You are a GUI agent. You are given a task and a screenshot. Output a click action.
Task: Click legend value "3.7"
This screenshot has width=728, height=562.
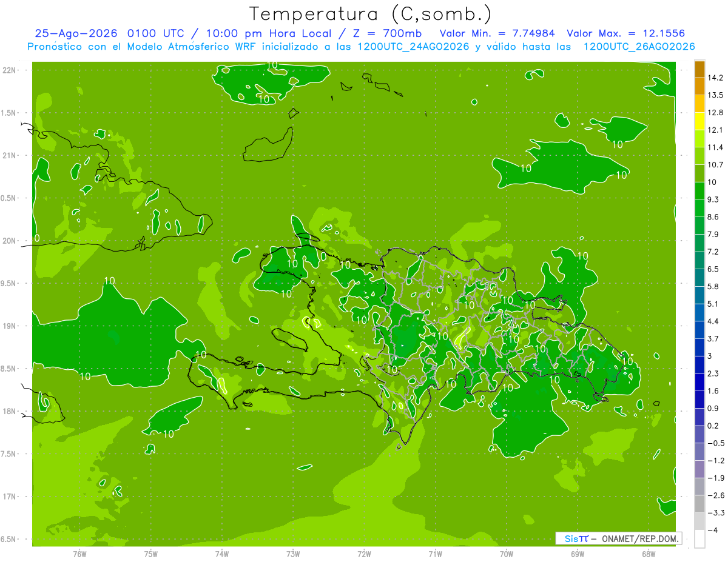tap(713, 338)
